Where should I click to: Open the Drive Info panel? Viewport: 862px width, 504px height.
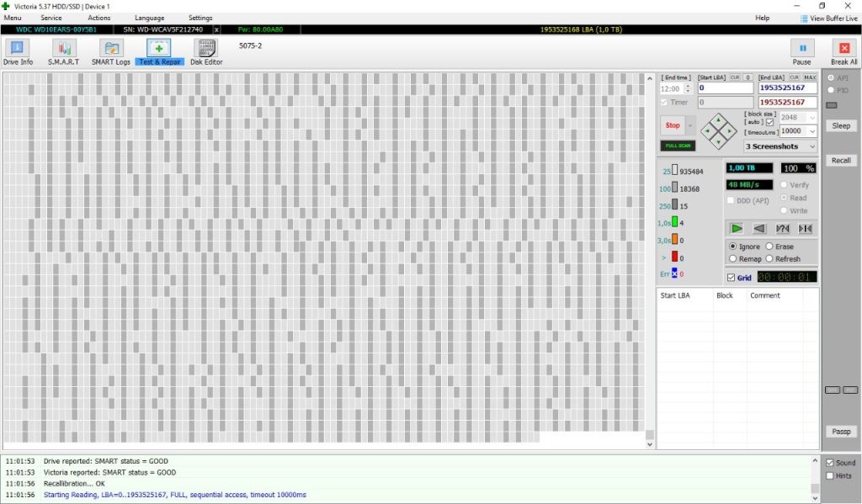coord(18,52)
